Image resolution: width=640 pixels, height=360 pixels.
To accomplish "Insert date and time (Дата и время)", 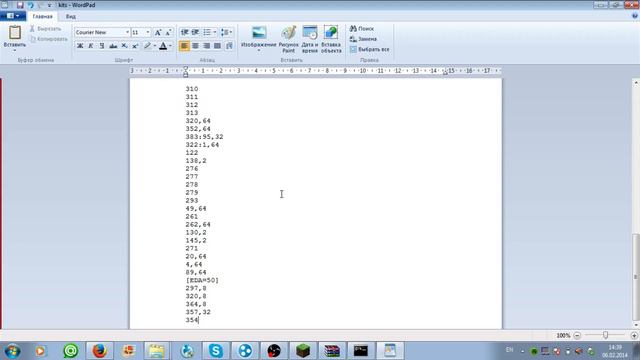I will point(310,39).
